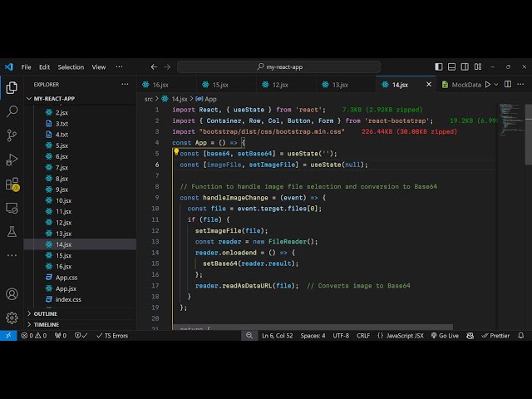Open Source Control view
This screenshot has height=399, width=532.
[x=12, y=135]
